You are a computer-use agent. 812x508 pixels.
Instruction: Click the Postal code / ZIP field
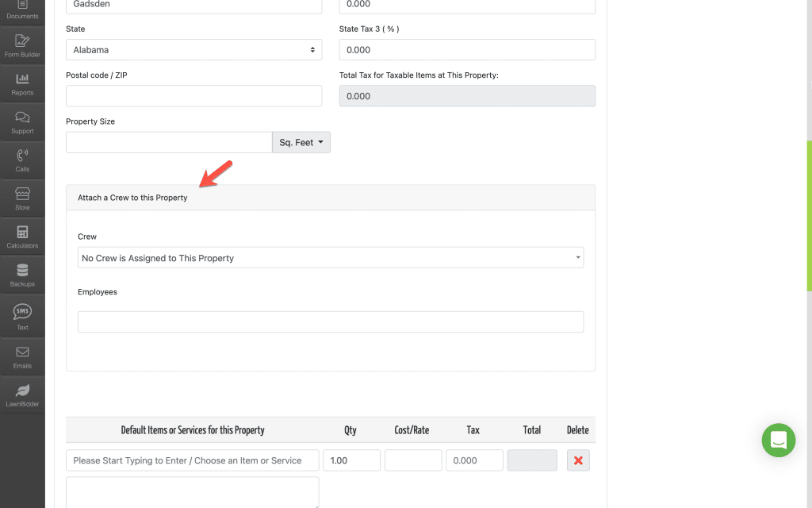point(193,95)
